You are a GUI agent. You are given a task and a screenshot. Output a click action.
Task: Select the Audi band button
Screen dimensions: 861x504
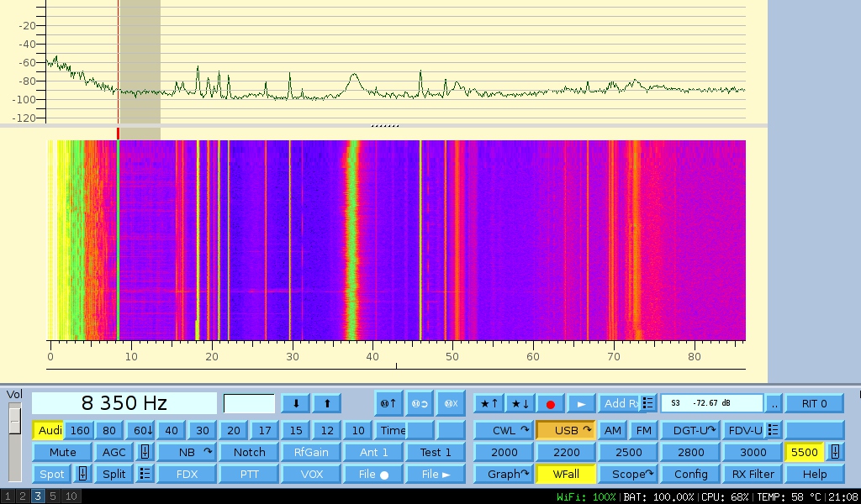[48, 430]
